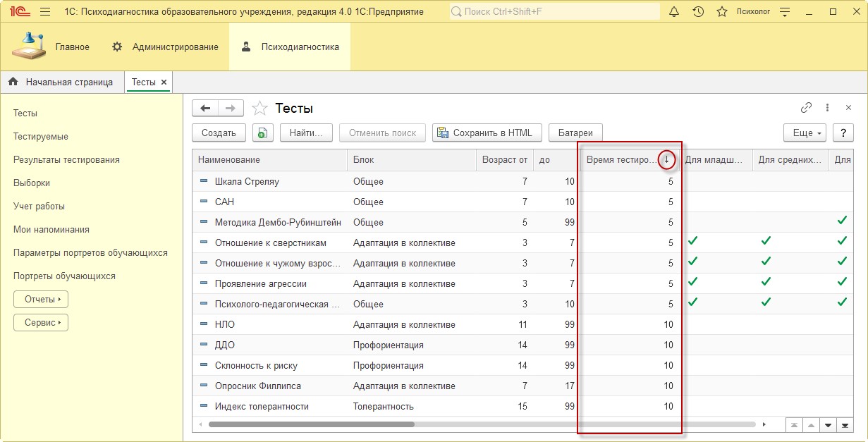Close the Тесты form with X
The width and height of the screenshot is (868, 442).
[x=848, y=108]
